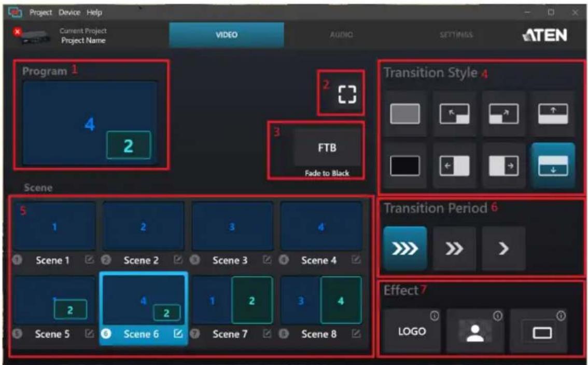Toggle the LOGO effect
Screen dimensions: 588x365
(x=412, y=331)
